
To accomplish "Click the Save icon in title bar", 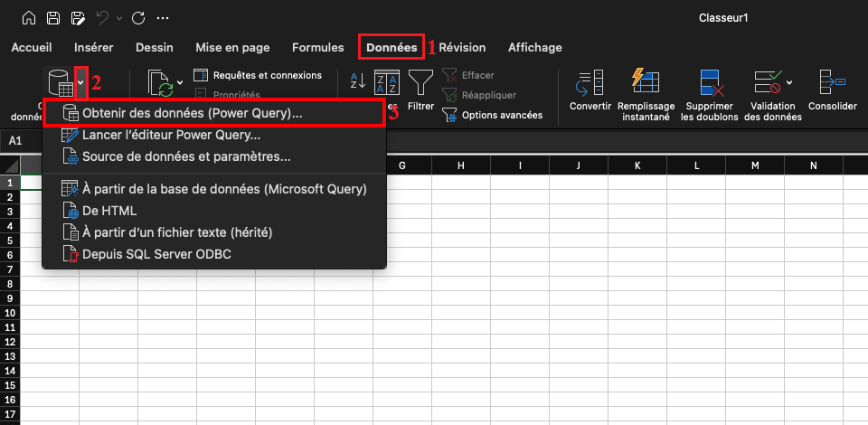I will [x=53, y=18].
